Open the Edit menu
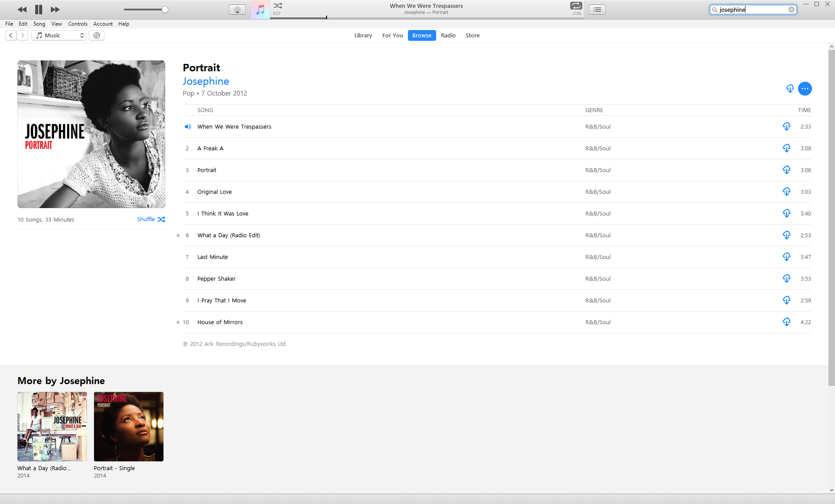 click(23, 24)
